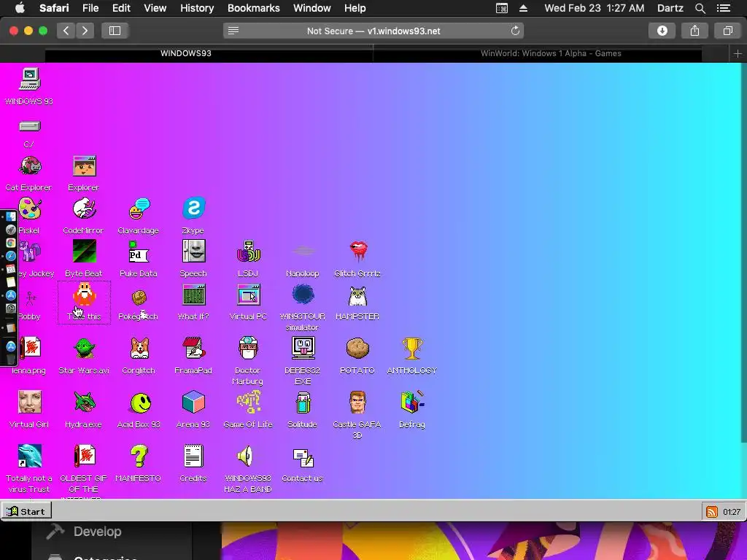Viewport: 747px width, 560px height.
Task: Select the WINDOWS93 tab
Action: [x=186, y=53]
